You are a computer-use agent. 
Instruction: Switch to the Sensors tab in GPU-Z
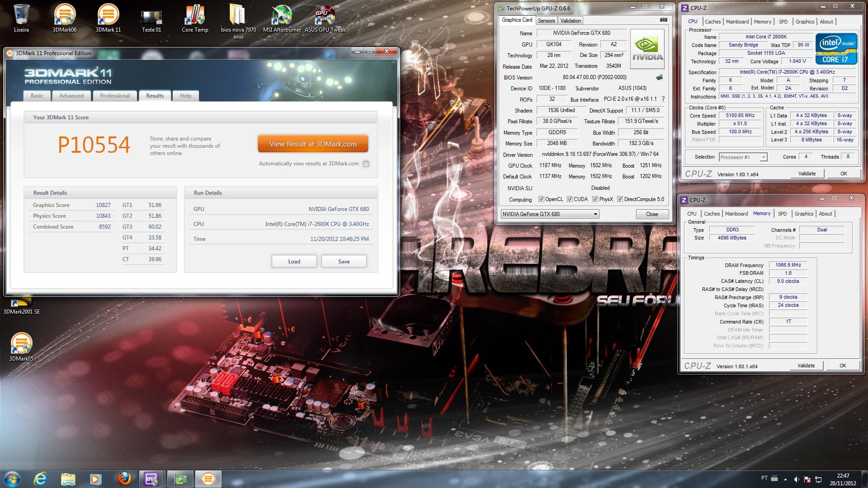pos(546,21)
